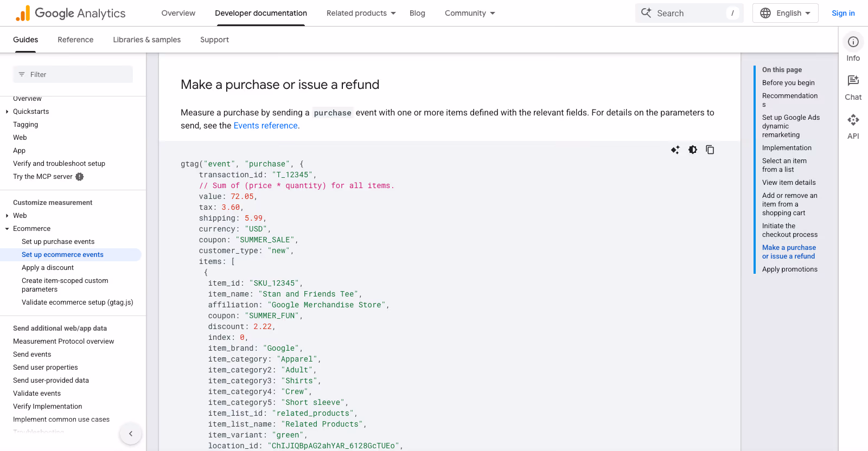The width and height of the screenshot is (868, 451).
Task: Jump to Before you begin section
Action: tap(788, 83)
